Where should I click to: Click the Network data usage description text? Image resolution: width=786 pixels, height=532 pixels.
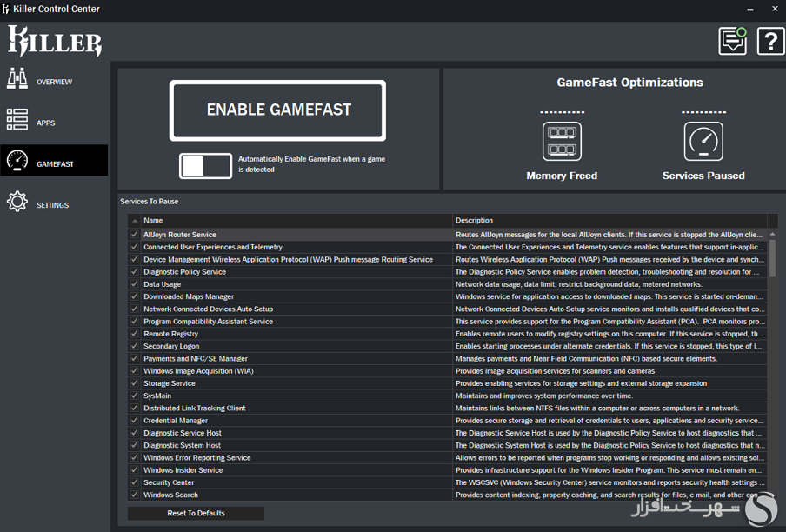578,284
